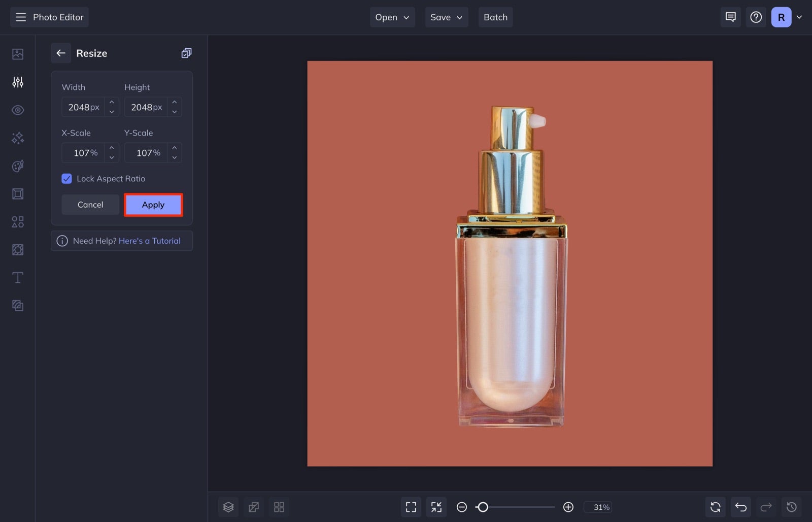Viewport: 812px width, 522px height.
Task: Toggle Lock Aspect Ratio checkbox
Action: click(66, 178)
